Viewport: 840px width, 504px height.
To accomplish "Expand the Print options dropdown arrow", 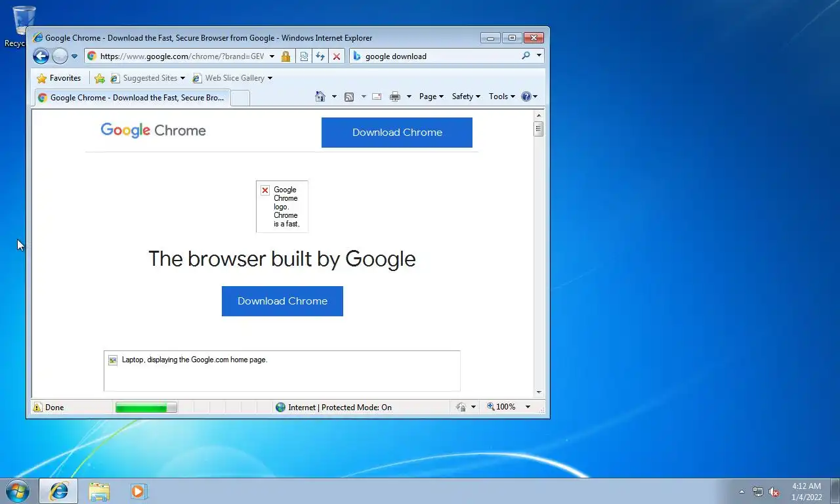I will (x=409, y=96).
